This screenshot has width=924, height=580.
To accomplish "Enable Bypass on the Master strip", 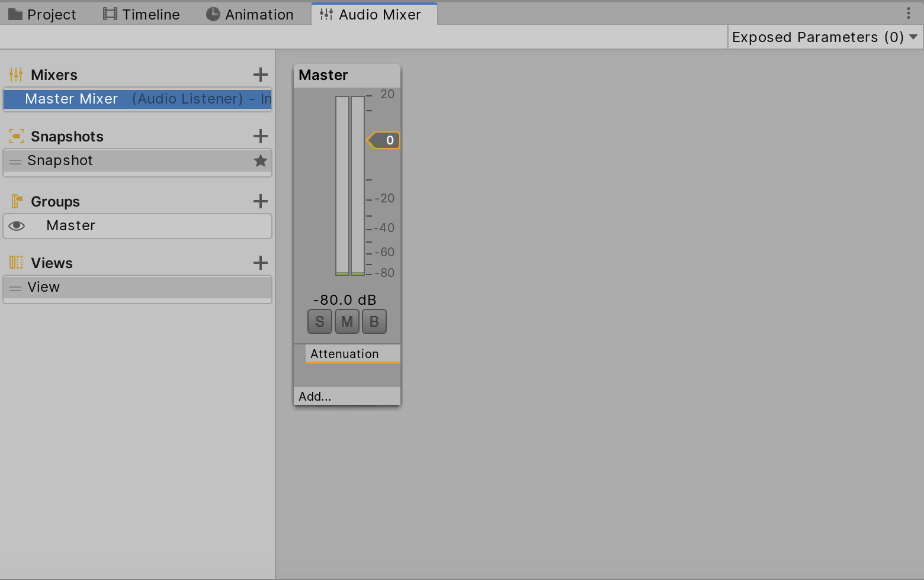I will click(x=374, y=321).
